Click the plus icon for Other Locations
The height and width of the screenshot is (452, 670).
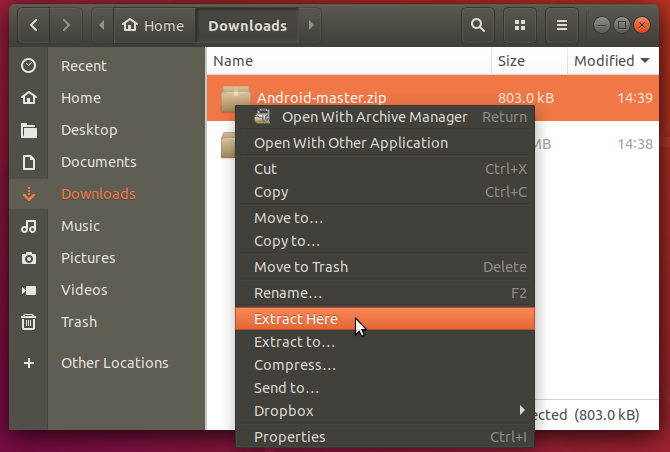click(29, 363)
